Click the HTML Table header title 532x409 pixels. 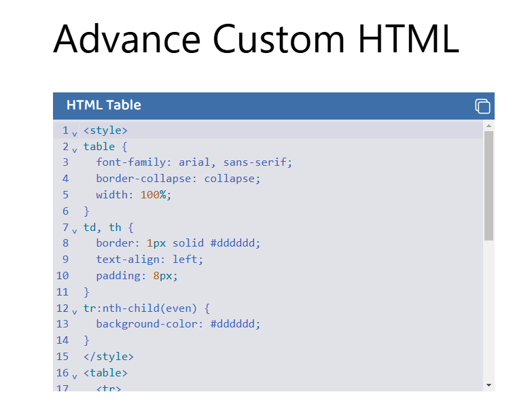point(104,105)
